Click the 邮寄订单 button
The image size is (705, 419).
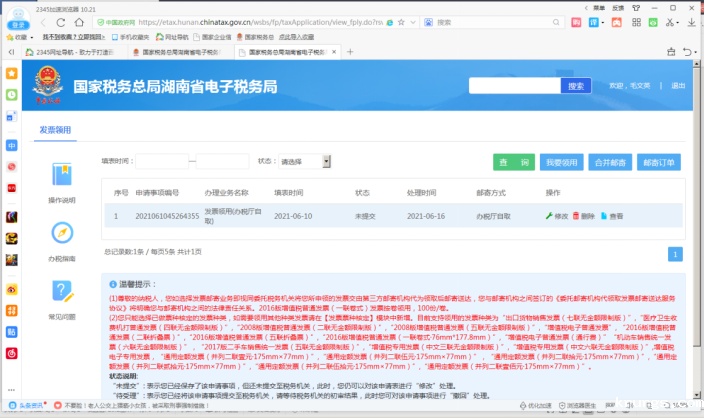tap(658, 162)
